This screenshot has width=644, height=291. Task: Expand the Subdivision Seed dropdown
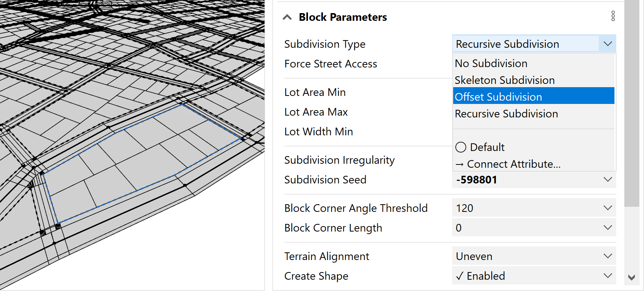point(607,179)
